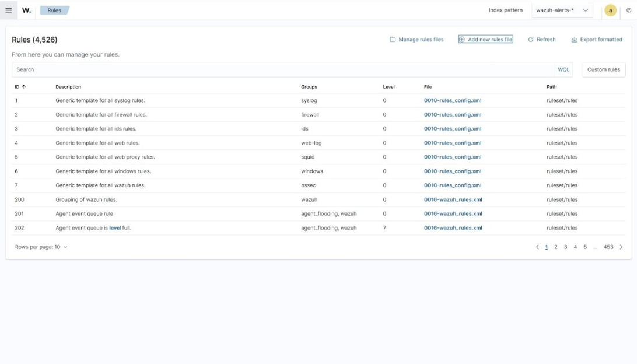Open 0010-rules_config.xml in squid row
This screenshot has height=364, width=637.
[453, 157]
